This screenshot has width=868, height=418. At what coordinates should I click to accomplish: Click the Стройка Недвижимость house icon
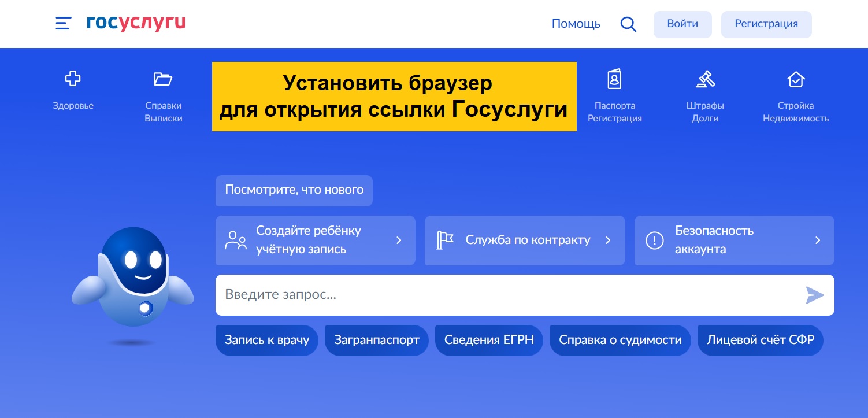[796, 79]
